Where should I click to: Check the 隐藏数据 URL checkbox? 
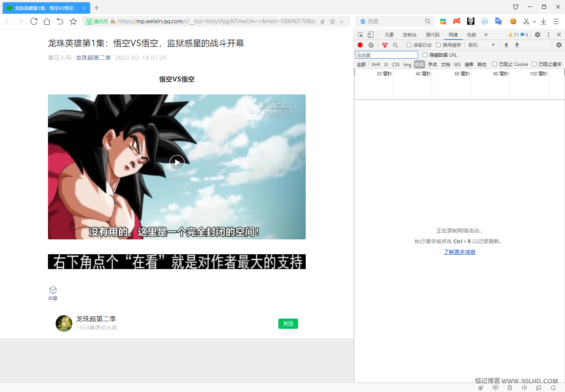[x=425, y=55]
